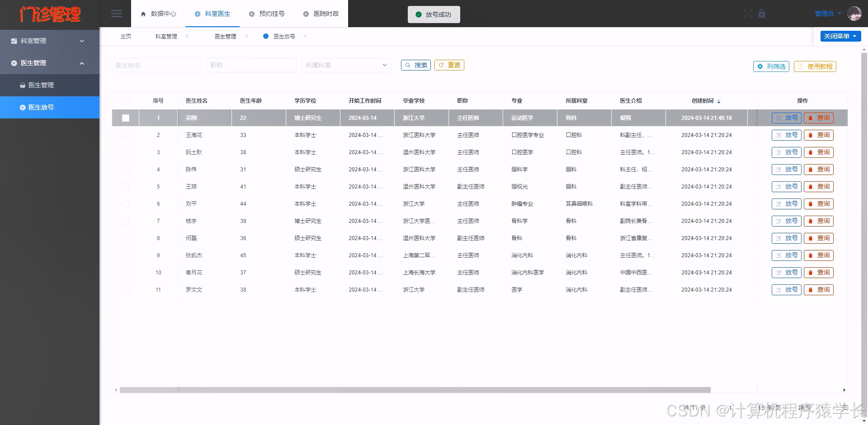Toggle checkbox for row 2 王海花
This screenshot has width=868, height=425.
tap(126, 135)
